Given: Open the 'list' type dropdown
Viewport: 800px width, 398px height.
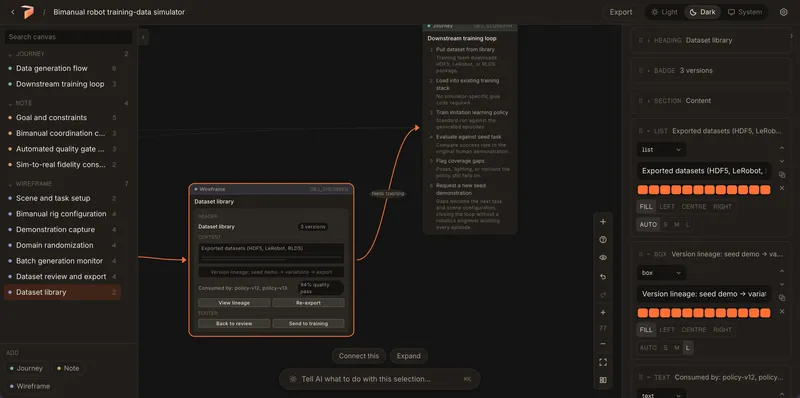Looking at the screenshot, I should click(661, 150).
